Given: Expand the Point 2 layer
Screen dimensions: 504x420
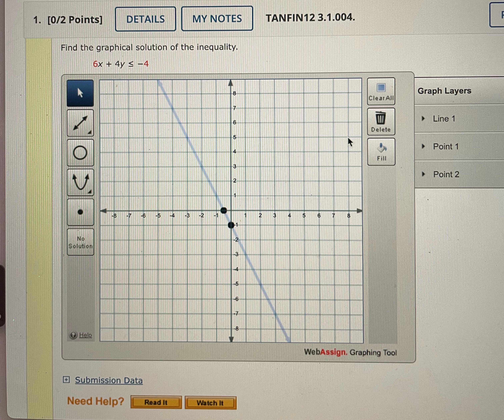Looking at the screenshot, I should pyautogui.click(x=423, y=174).
